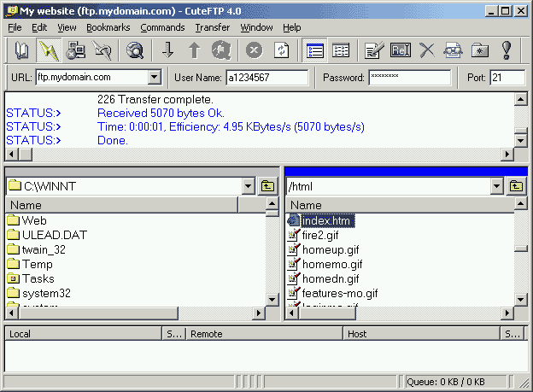Open the Window menu
Screen dimensions: 533x392
click(256, 27)
